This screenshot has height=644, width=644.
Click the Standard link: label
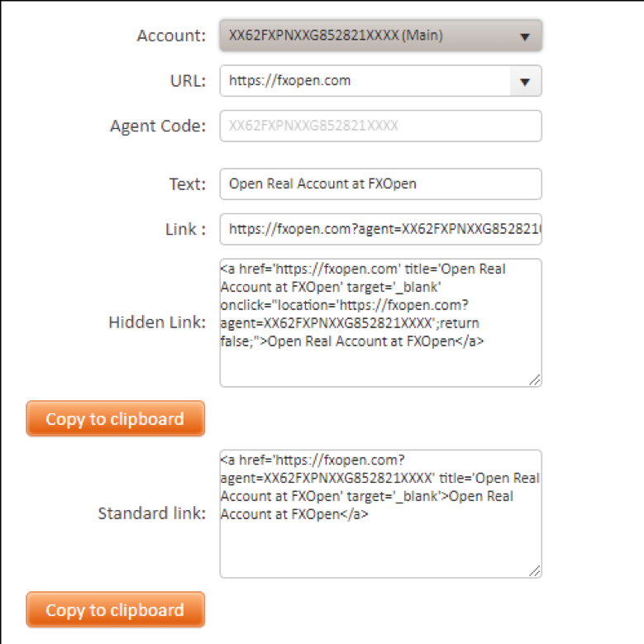pyautogui.click(x=151, y=513)
